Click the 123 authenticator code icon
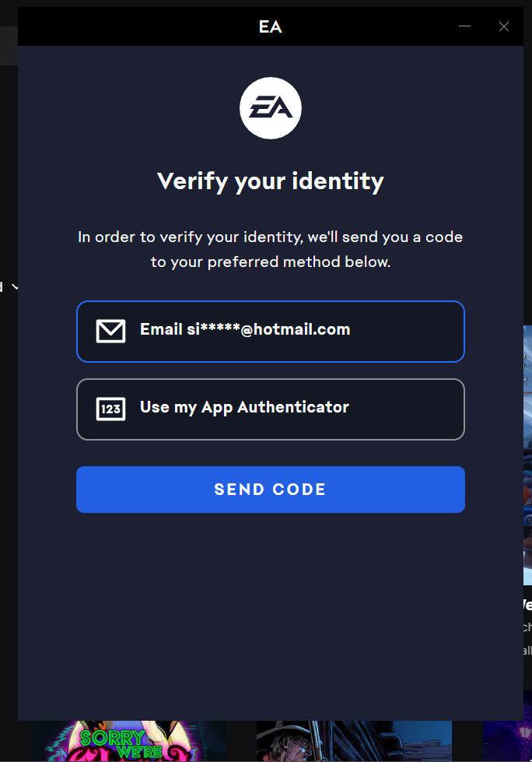 (x=110, y=409)
